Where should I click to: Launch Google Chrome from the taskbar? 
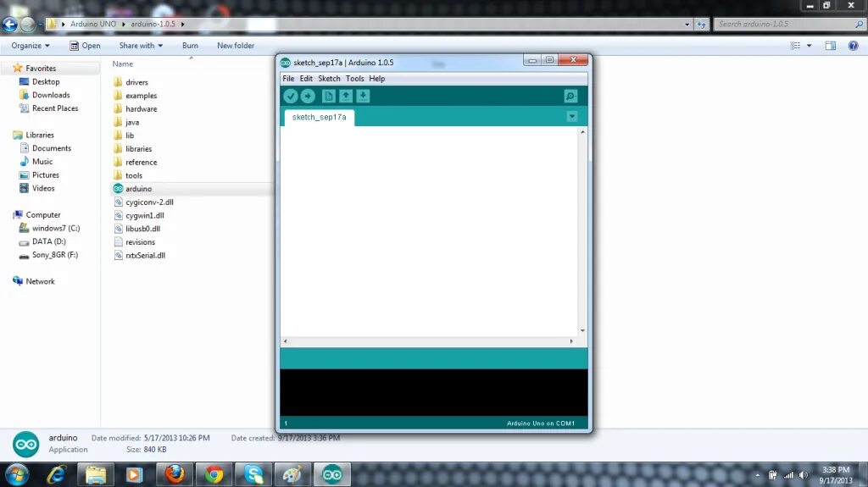point(214,475)
